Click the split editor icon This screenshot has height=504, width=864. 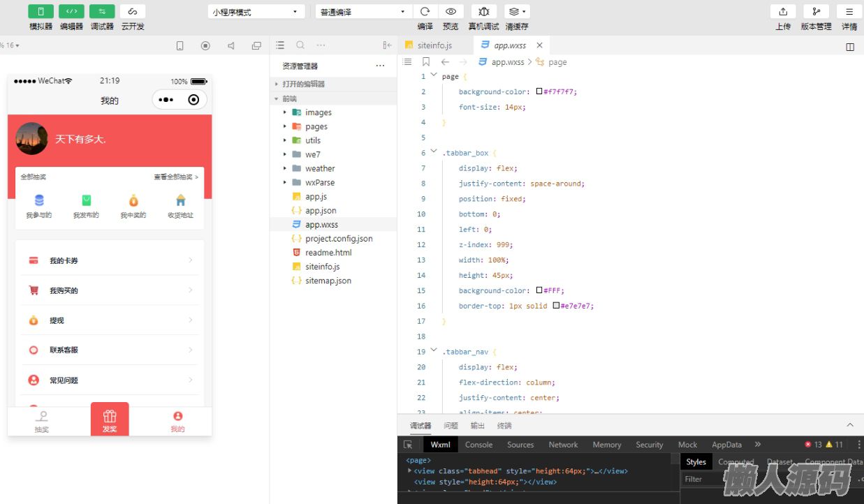[850, 47]
